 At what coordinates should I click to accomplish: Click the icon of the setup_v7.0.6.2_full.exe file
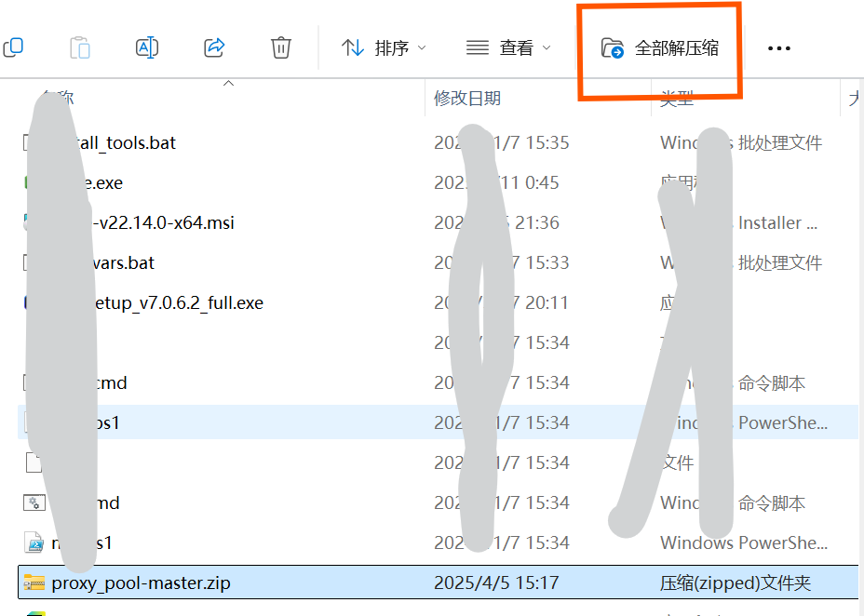(x=26, y=302)
